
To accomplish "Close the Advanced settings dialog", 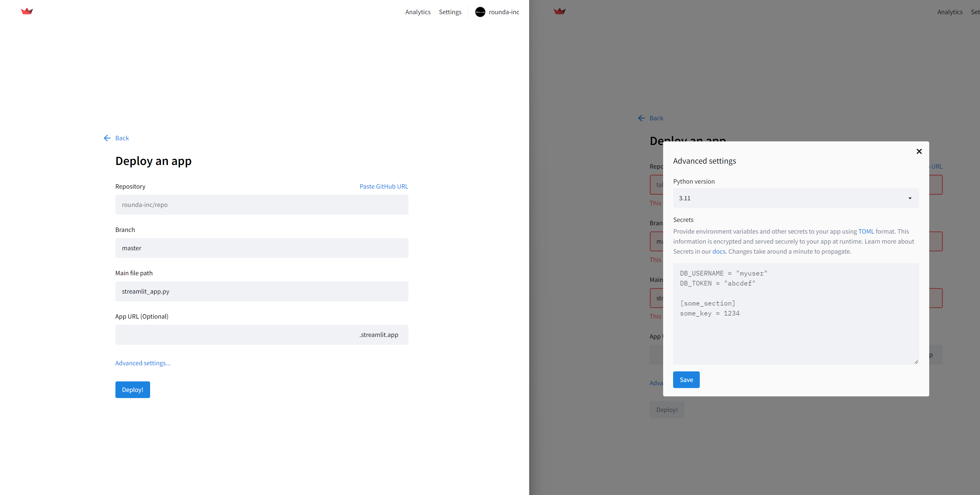I will click(919, 152).
